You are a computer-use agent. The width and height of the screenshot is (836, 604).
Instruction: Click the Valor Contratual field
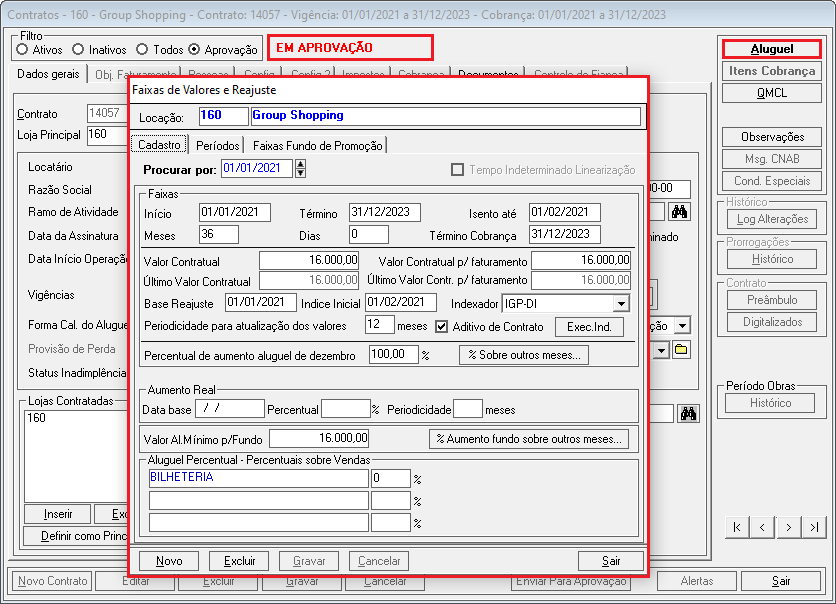(309, 261)
